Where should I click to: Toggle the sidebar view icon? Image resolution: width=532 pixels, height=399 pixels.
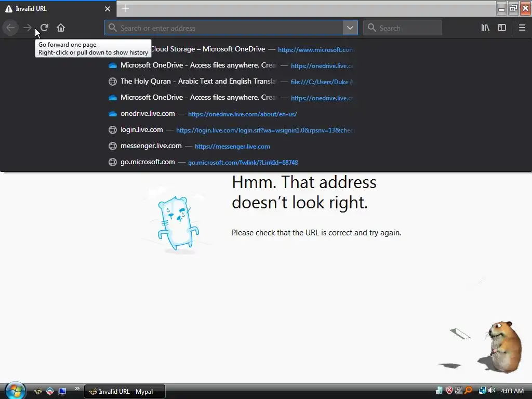pyautogui.click(x=502, y=28)
